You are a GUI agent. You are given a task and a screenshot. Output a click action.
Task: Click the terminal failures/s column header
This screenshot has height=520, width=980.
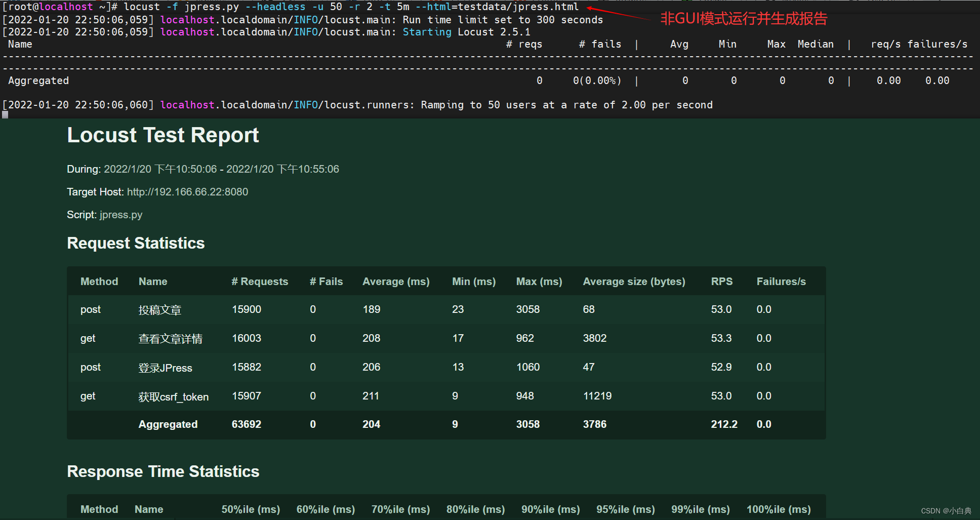coord(937,44)
